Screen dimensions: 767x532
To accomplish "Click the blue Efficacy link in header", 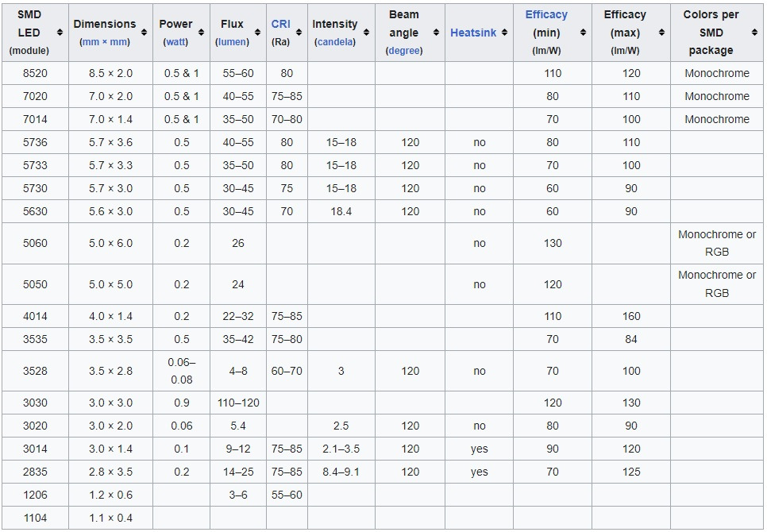I will point(546,15).
